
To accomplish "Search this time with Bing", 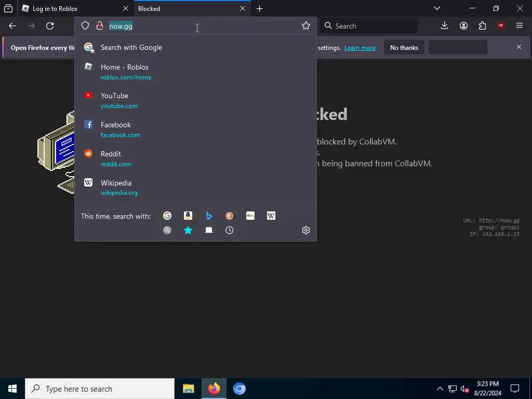I will pos(209,216).
